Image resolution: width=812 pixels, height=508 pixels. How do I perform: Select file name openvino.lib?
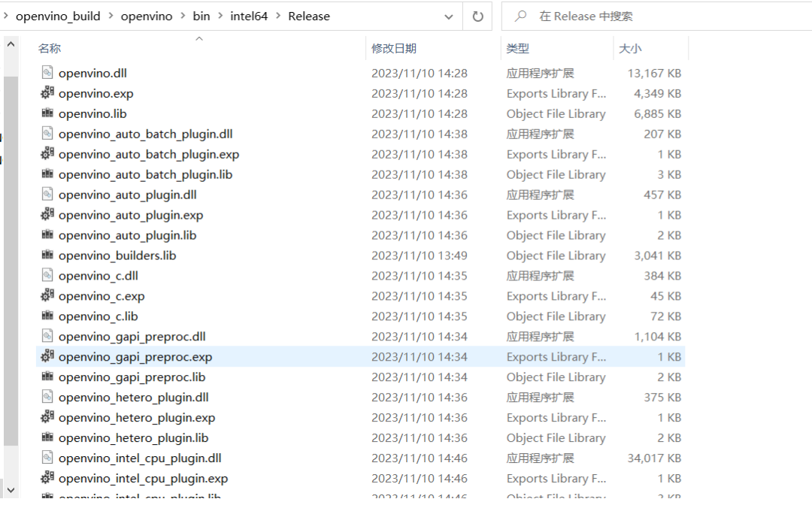tap(92, 113)
